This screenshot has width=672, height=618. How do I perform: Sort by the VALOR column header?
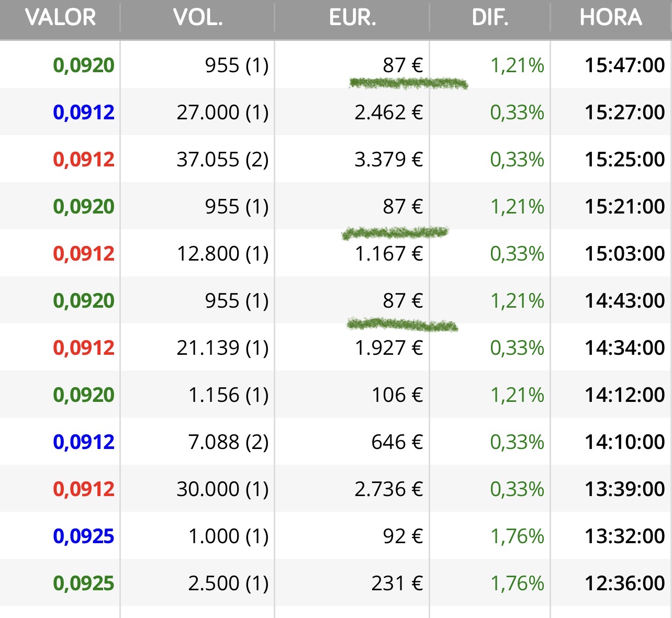tap(60, 18)
